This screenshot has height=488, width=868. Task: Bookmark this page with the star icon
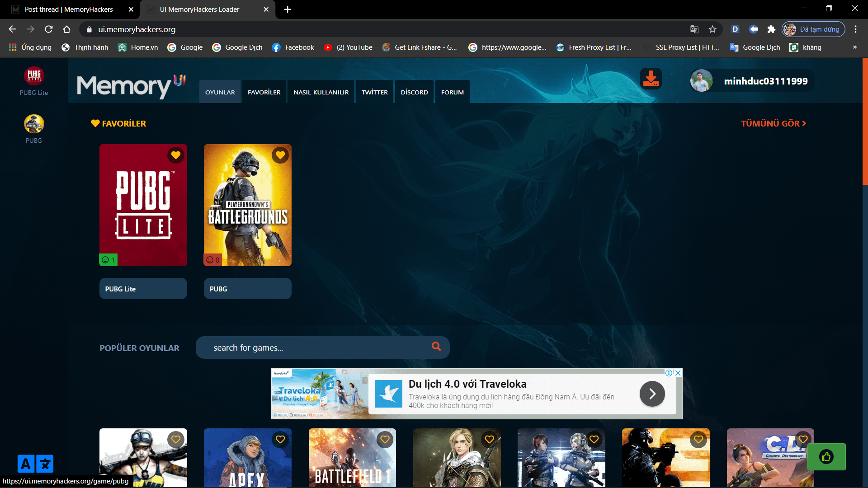(x=712, y=29)
